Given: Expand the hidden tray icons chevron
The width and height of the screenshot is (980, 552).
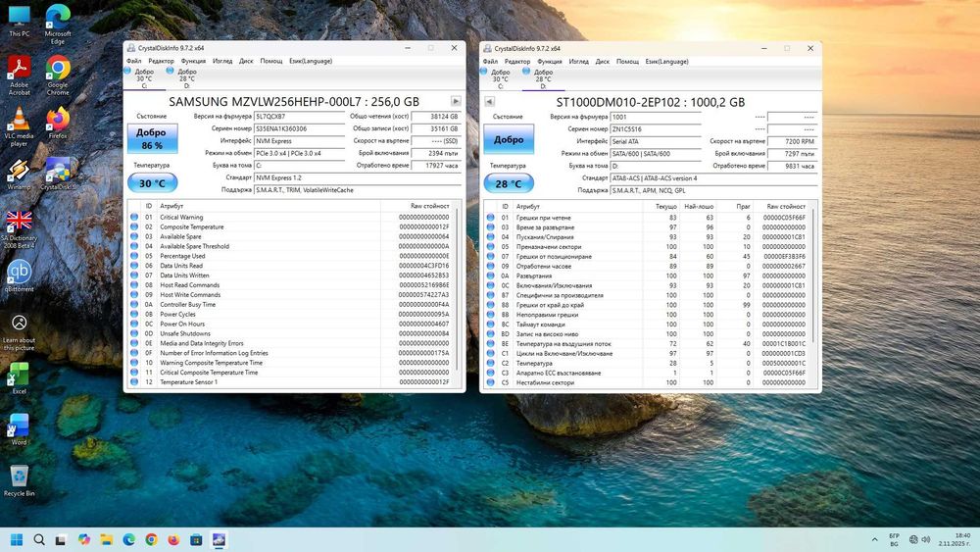Looking at the screenshot, I should pos(874,539).
